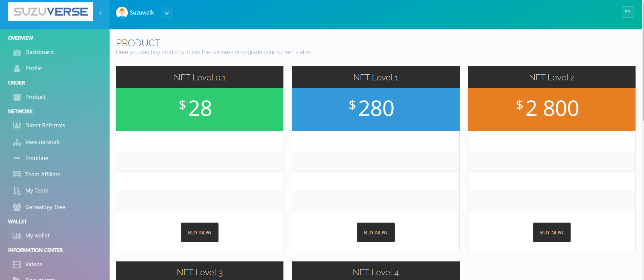Click the Dashboard gauge icon

tap(17, 52)
